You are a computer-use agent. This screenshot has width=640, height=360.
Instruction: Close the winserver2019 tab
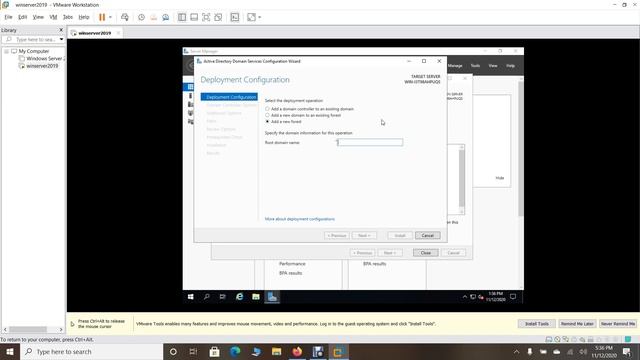pos(118,33)
